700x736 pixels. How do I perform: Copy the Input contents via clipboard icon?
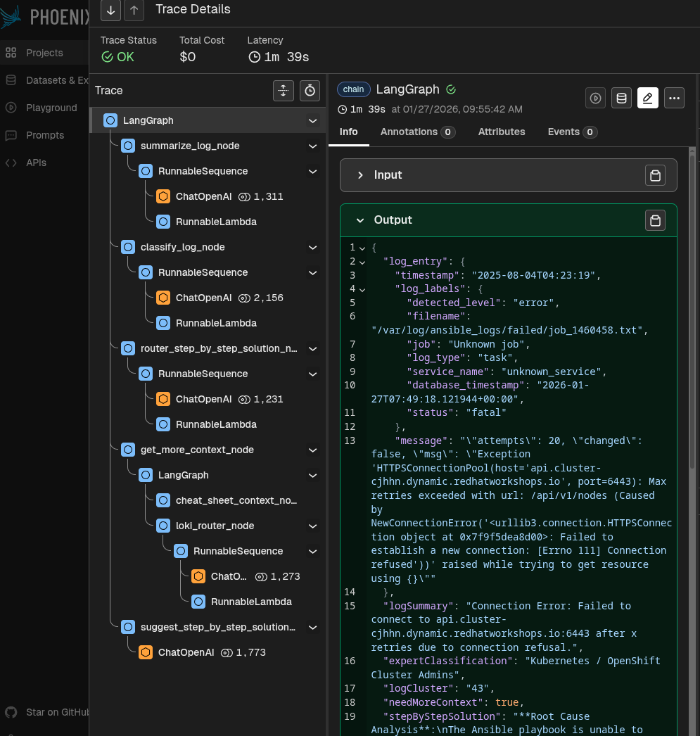(655, 175)
